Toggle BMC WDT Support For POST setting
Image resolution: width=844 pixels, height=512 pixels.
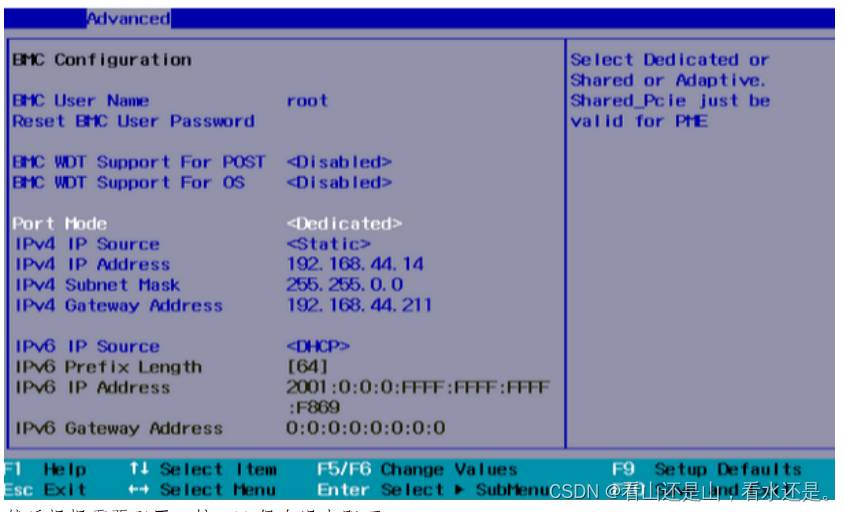point(339,162)
